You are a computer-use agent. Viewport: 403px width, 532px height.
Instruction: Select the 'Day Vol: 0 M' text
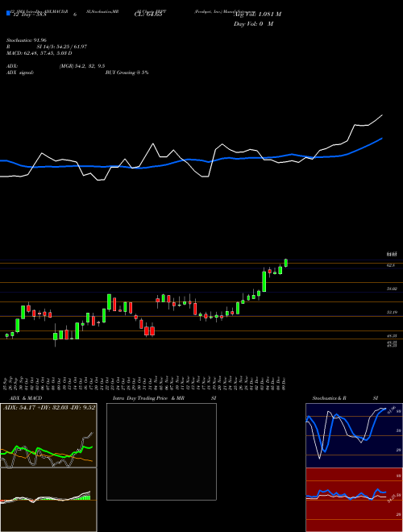click(x=253, y=24)
